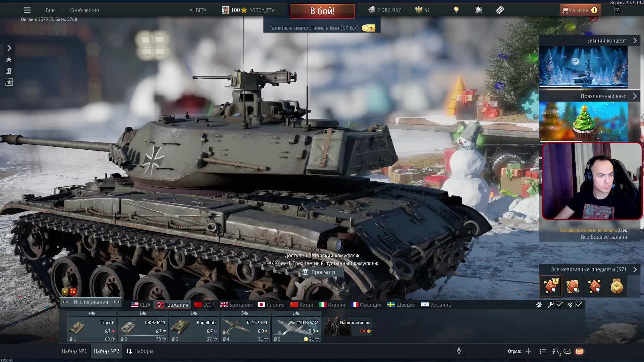Toggle the auto-refill ammo checkbox
Screen dimensions: 644x362
(x=579, y=305)
